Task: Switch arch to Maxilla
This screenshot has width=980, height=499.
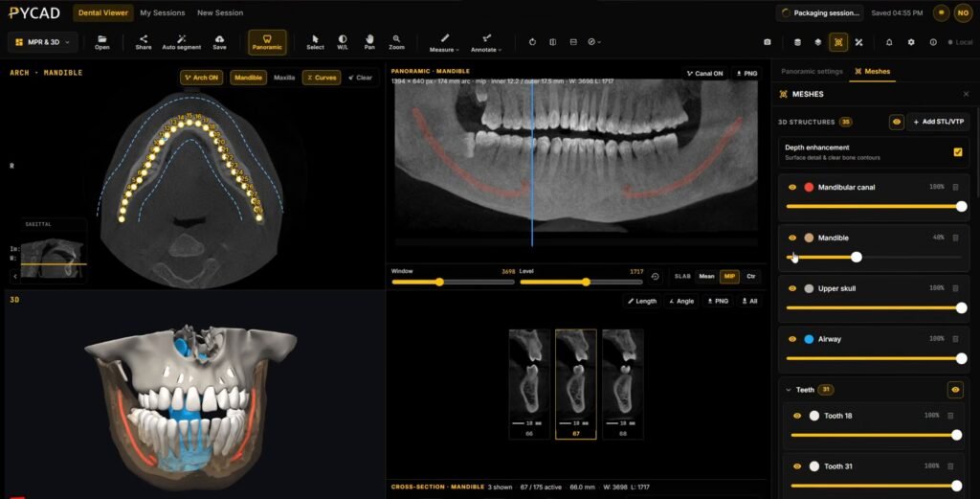Action: tap(284, 78)
